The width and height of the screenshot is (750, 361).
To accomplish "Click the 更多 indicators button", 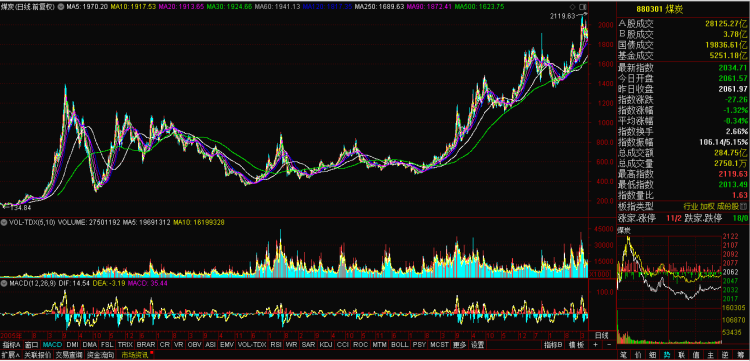I will [460, 345].
